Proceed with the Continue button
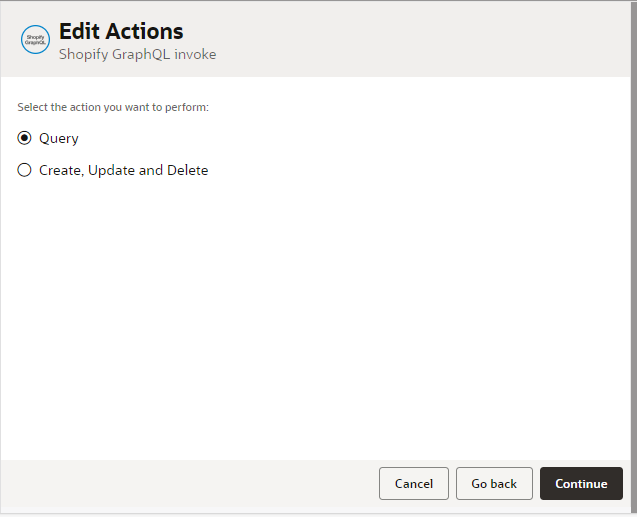The width and height of the screenshot is (637, 517). click(x=581, y=483)
